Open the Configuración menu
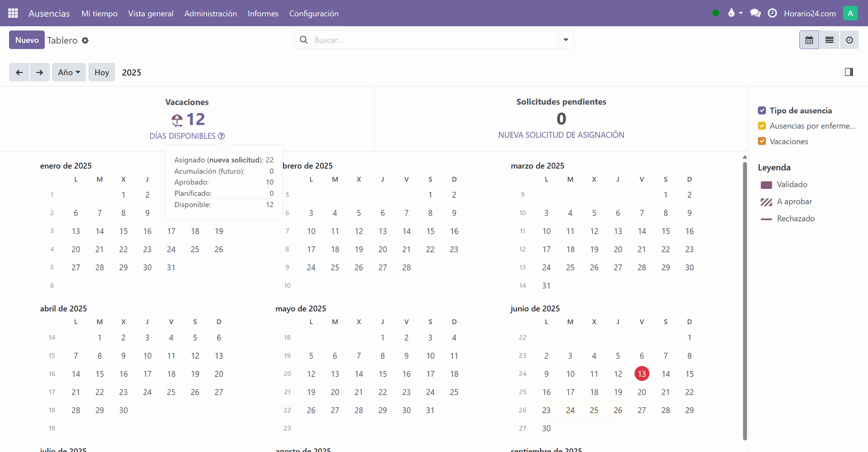 tap(314, 14)
